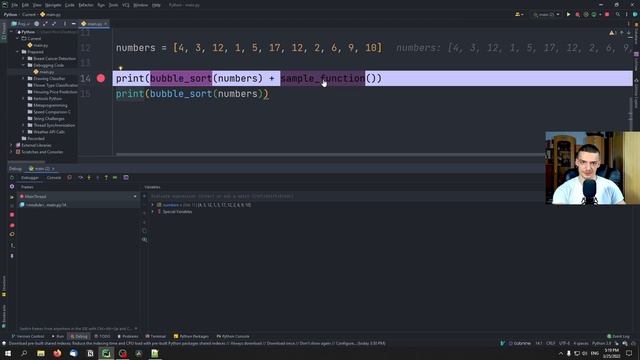
Task: Click the select opened file target icon
Action: [x=37, y=24]
